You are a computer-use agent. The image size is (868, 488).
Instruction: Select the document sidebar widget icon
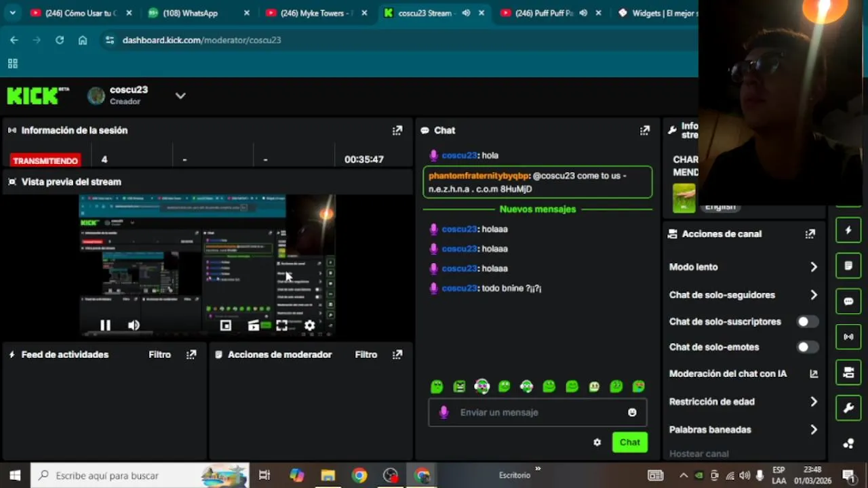[x=848, y=266]
